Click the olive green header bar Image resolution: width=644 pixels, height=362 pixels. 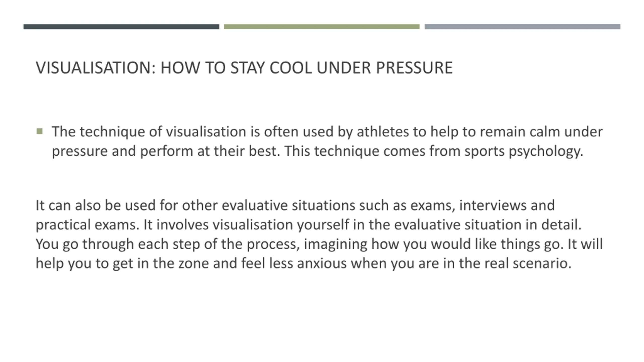[x=322, y=26]
